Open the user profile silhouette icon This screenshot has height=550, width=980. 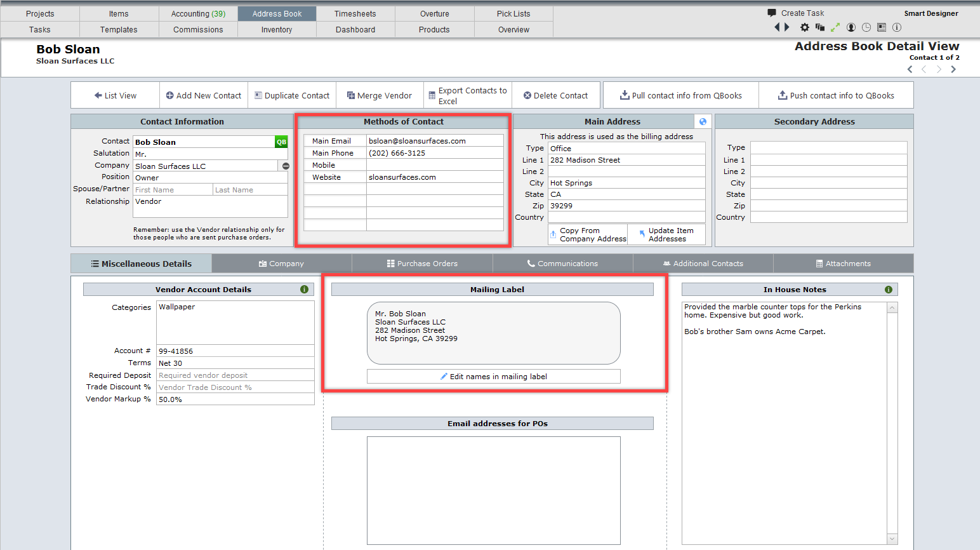pos(851,27)
